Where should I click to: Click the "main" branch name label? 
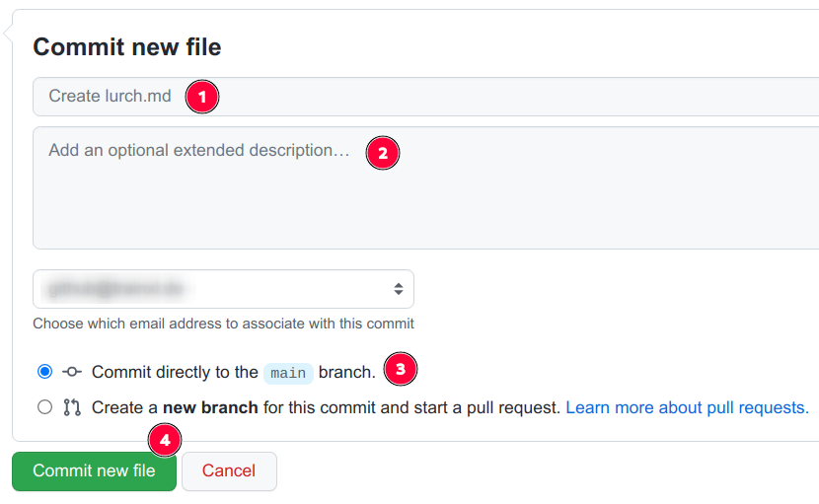pos(288,373)
